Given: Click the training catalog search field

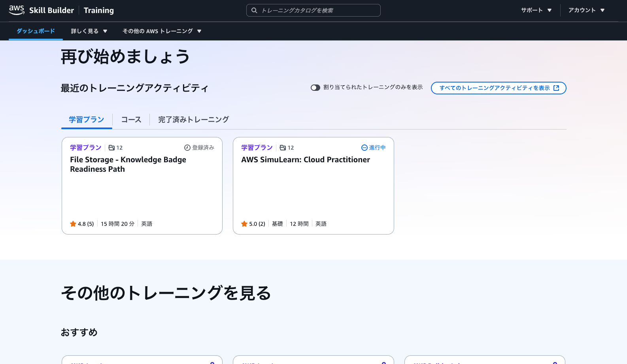Looking at the screenshot, I should coord(313,10).
